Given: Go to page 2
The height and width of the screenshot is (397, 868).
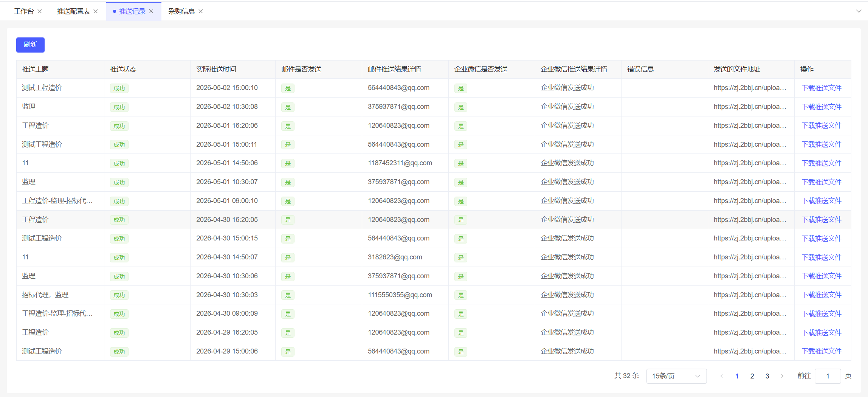Looking at the screenshot, I should tap(752, 376).
